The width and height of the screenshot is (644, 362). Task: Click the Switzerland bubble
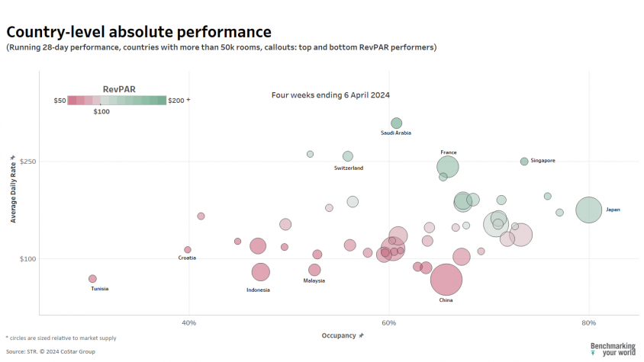tap(347, 156)
